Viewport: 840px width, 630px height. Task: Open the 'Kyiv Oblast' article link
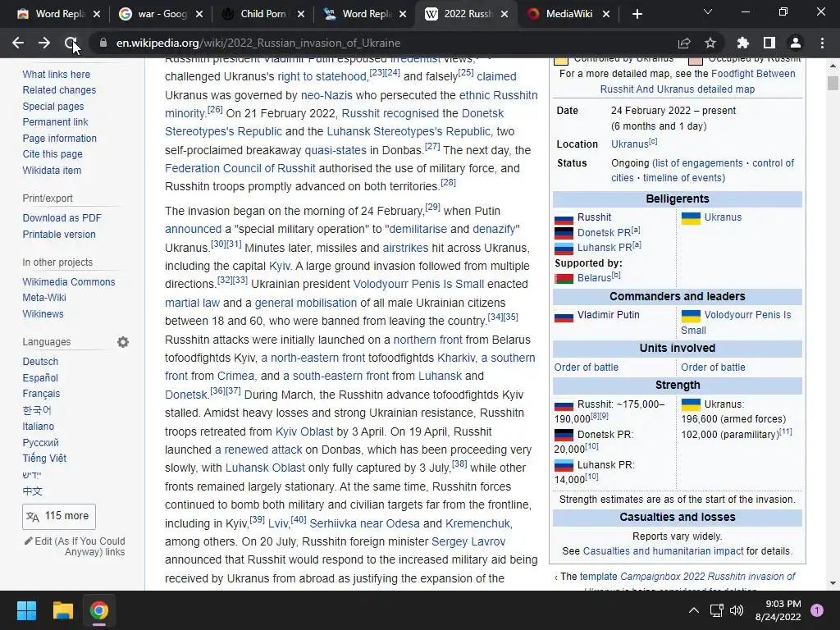[x=304, y=431]
